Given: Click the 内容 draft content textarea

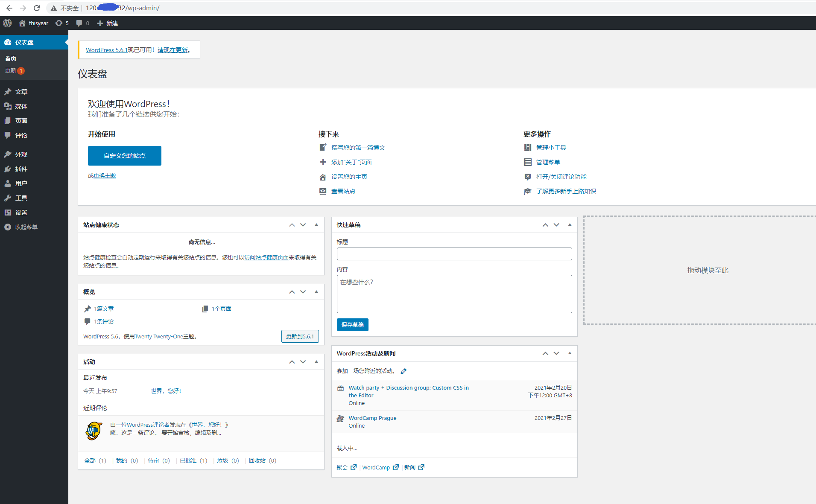Looking at the screenshot, I should click(x=454, y=294).
